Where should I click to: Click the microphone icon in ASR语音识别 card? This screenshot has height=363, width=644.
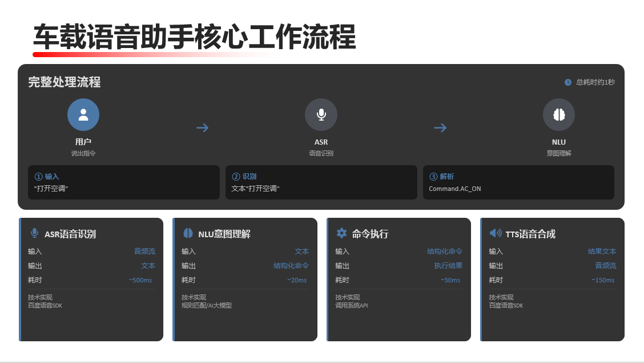click(x=34, y=233)
